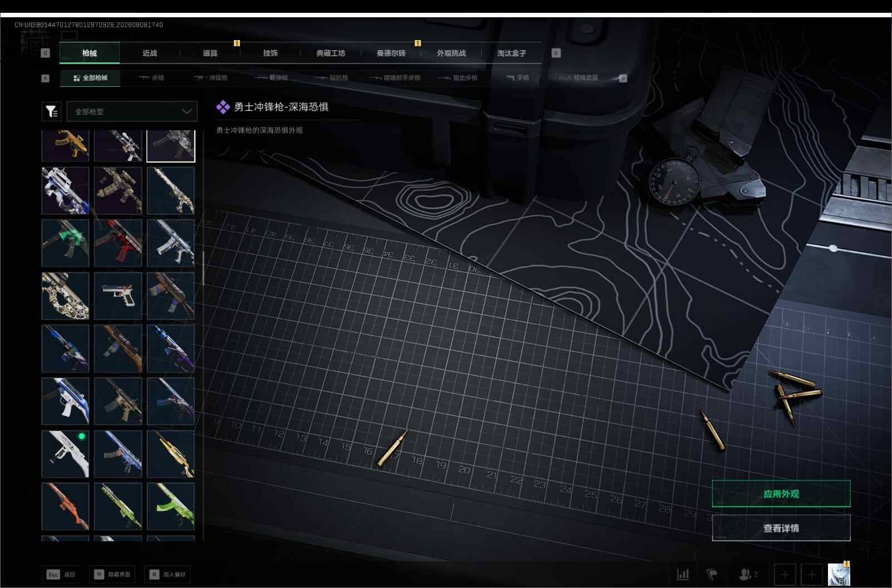This screenshot has height=588, width=892.
Task: Click the H 隐藏界面 button
Action: pyautogui.click(x=113, y=574)
